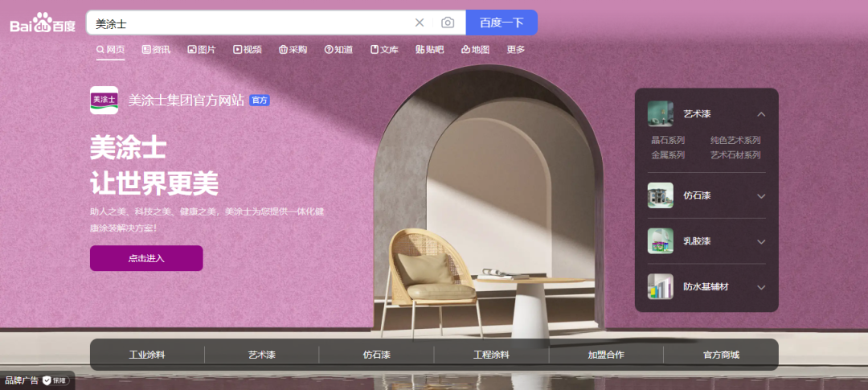Switch to the 图片 tab
This screenshot has height=390, width=868.
coord(202,49)
